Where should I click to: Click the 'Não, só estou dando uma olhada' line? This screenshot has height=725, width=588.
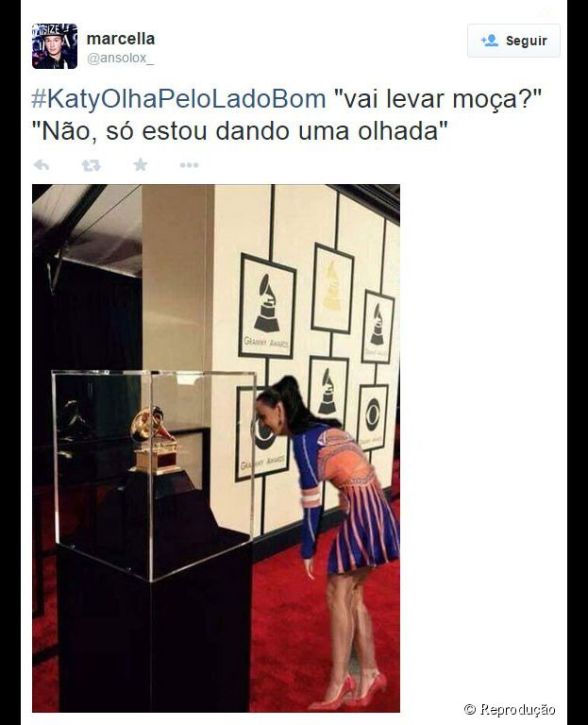click(x=240, y=131)
